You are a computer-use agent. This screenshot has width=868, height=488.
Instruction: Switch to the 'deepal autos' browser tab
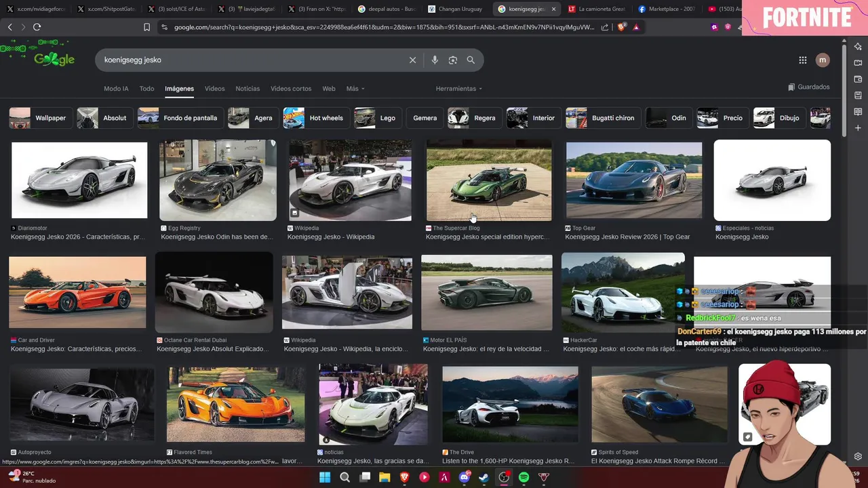point(386,9)
